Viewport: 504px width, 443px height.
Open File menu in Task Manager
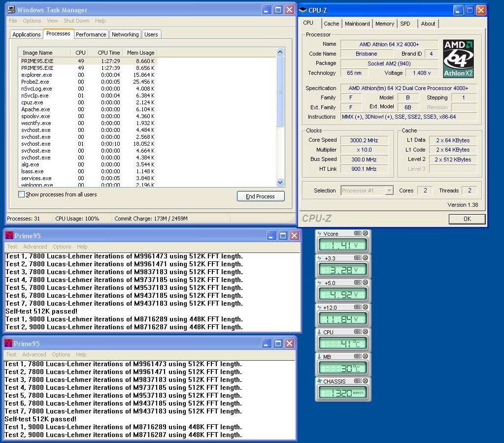click(x=13, y=21)
